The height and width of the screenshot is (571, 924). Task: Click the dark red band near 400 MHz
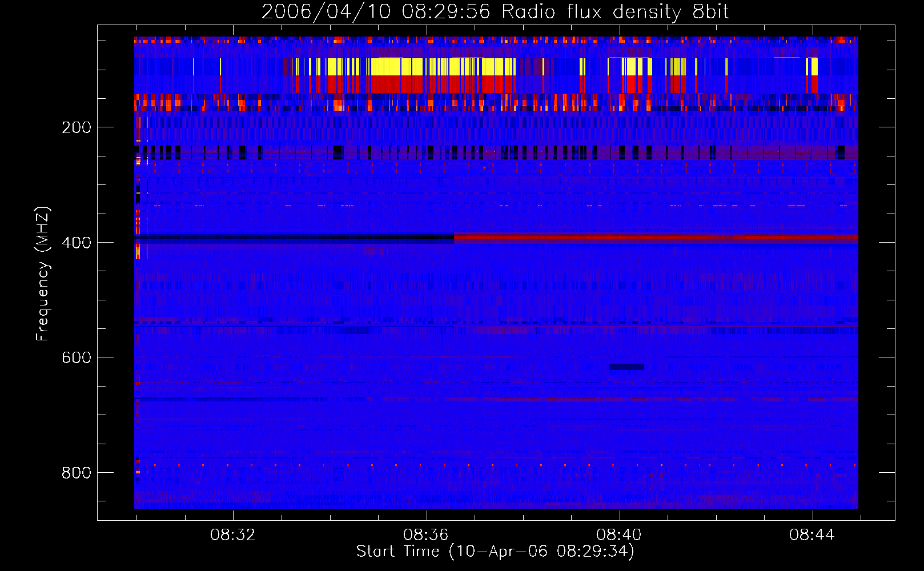(x=656, y=238)
